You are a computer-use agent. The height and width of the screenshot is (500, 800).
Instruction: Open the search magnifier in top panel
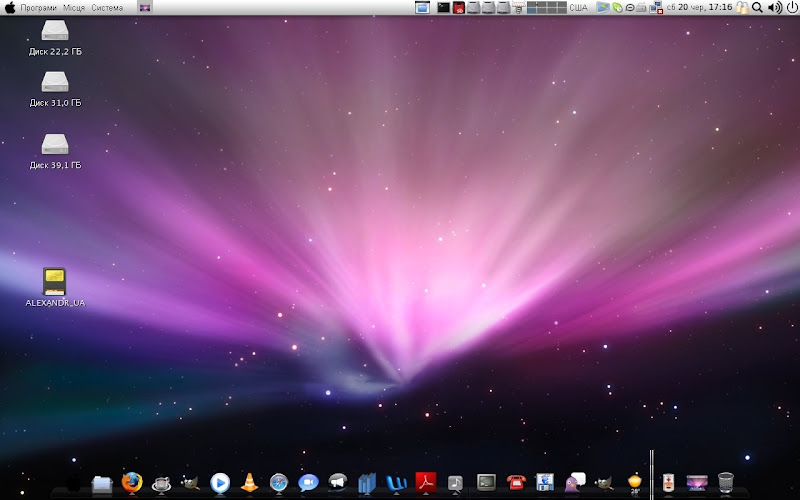[x=758, y=7]
